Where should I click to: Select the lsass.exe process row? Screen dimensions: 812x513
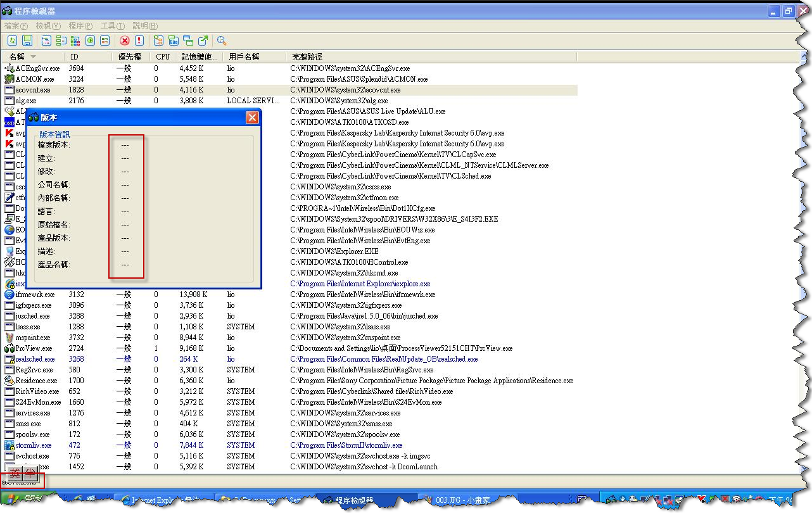[x=290, y=327]
